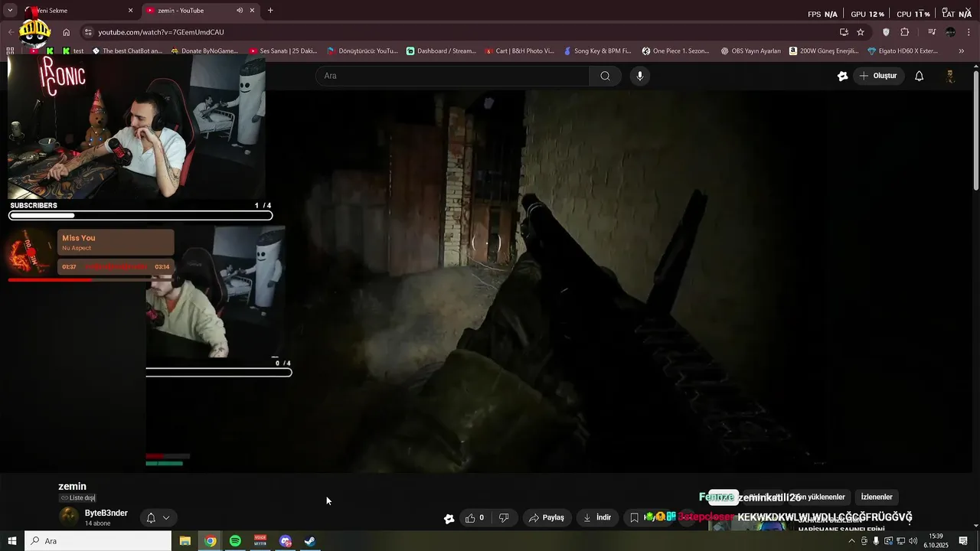Screen dimensions: 980x551
Task: Open 'Ses Sanatı | 25 Daki...' bookmark
Action: (x=283, y=51)
